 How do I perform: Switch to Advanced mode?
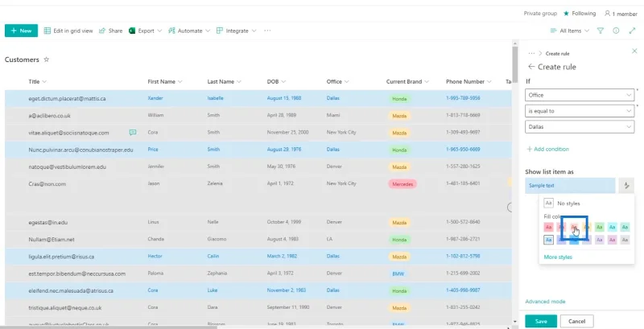click(545, 302)
